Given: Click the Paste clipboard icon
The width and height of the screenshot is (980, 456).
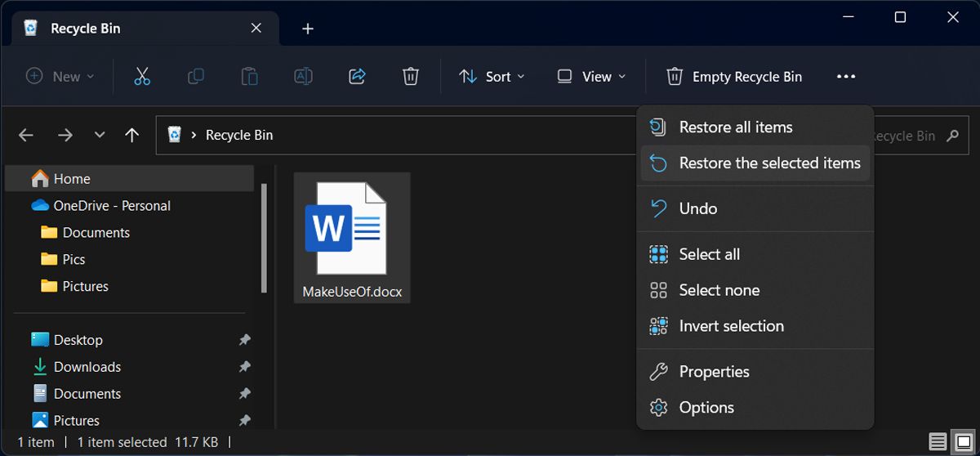Looking at the screenshot, I should (249, 76).
